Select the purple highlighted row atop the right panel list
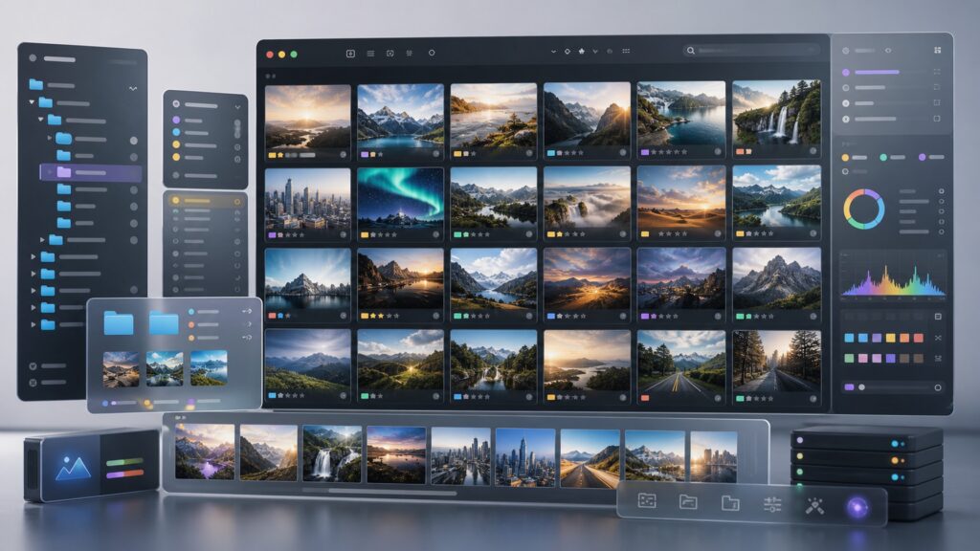Screen dimensions: 980x551 [890, 73]
